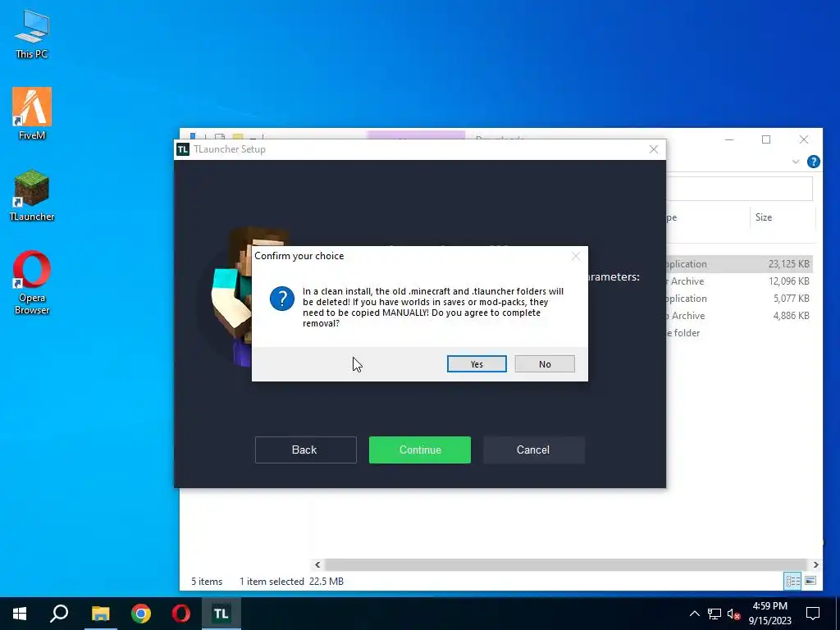Sort files by Size column
Viewport: 840px width, 630px height.
tap(782, 217)
